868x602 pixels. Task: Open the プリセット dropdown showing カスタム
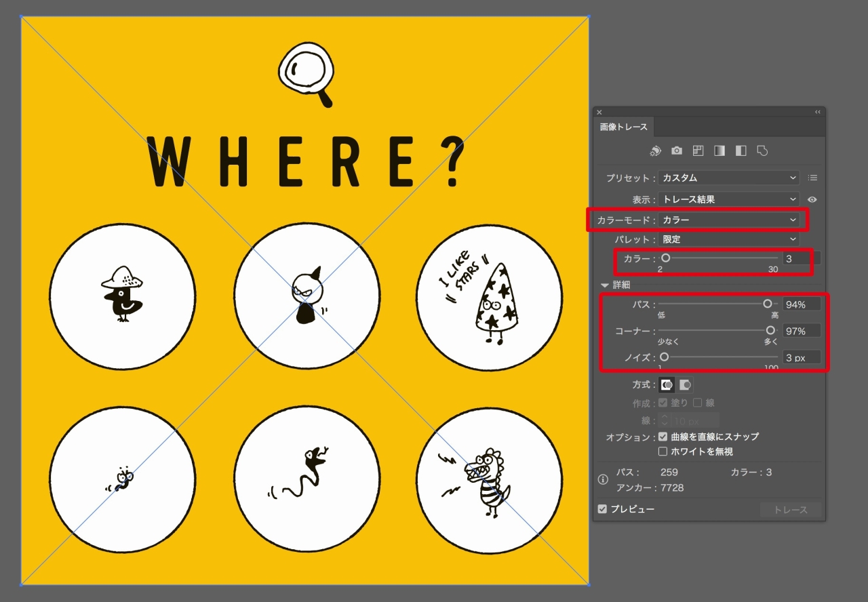pos(729,178)
